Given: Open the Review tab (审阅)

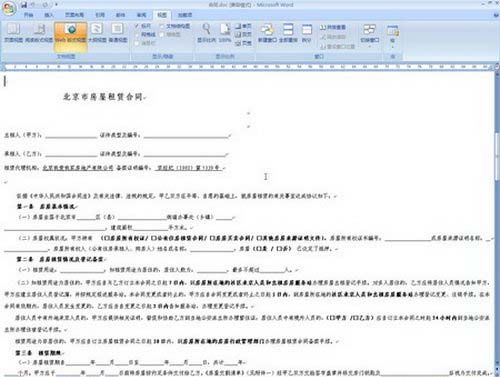Looking at the screenshot, I should 141,15.
